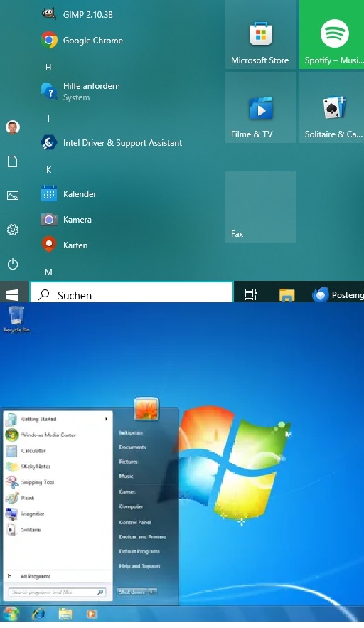This screenshot has height=628, width=364.
Task: Open Task View on the Windows 10 taskbar
Action: (x=251, y=295)
